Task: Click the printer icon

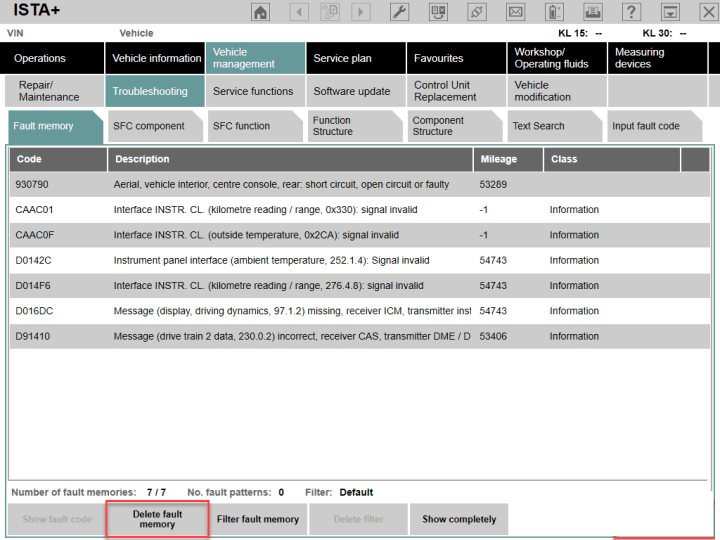Action: 593,12
